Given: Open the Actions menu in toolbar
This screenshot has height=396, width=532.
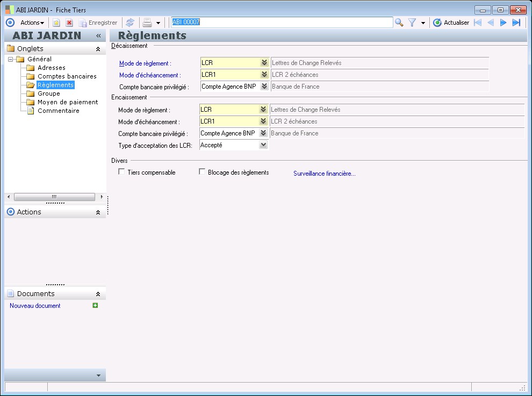Looking at the screenshot, I should point(32,23).
